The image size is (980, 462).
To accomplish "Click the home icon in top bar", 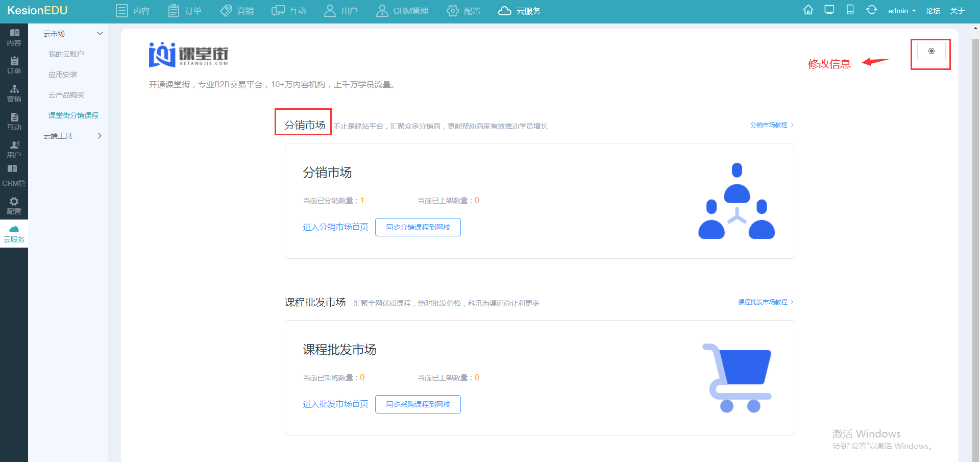I will [x=808, y=10].
